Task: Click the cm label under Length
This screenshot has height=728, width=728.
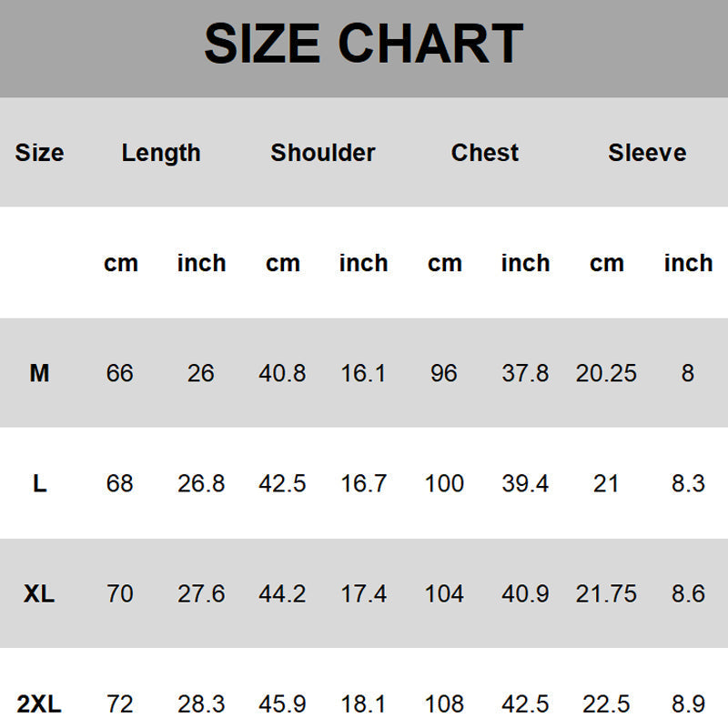Action: [121, 263]
